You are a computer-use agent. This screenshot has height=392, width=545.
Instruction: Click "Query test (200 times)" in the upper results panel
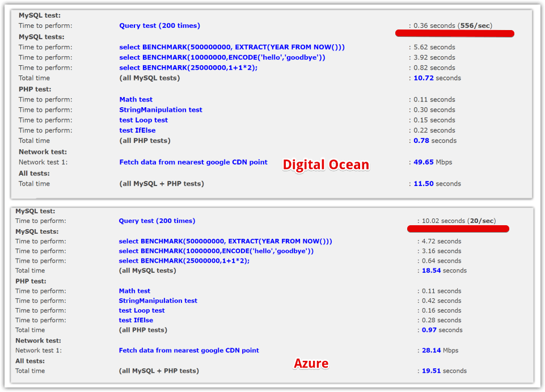[159, 26]
